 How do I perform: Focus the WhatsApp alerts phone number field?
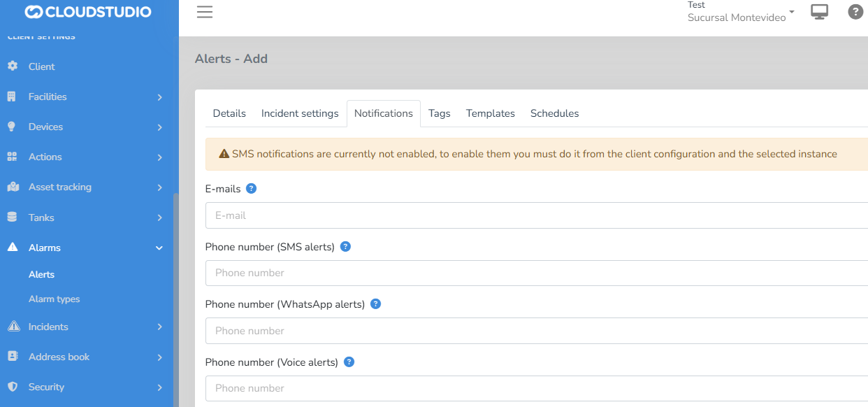click(x=531, y=331)
